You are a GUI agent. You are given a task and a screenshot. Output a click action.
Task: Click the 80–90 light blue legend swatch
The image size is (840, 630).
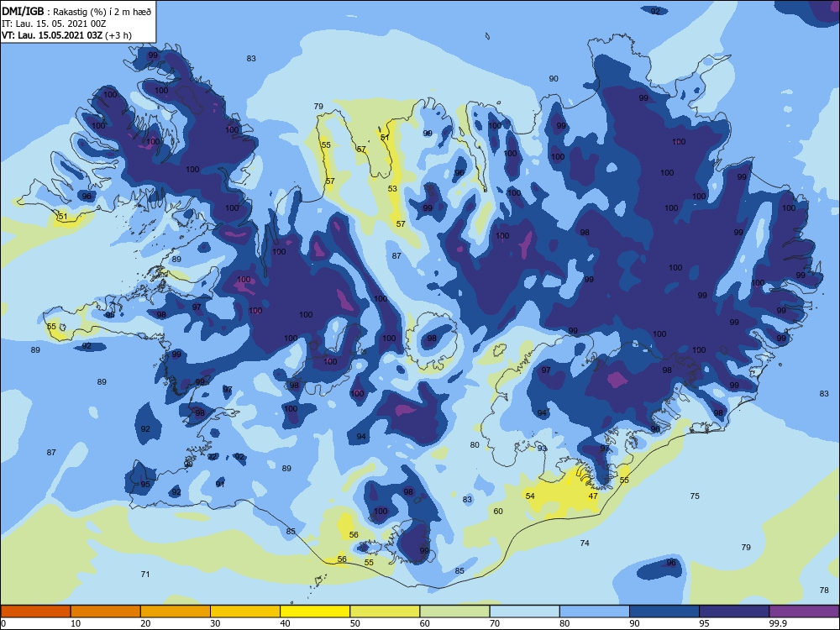tap(595, 612)
